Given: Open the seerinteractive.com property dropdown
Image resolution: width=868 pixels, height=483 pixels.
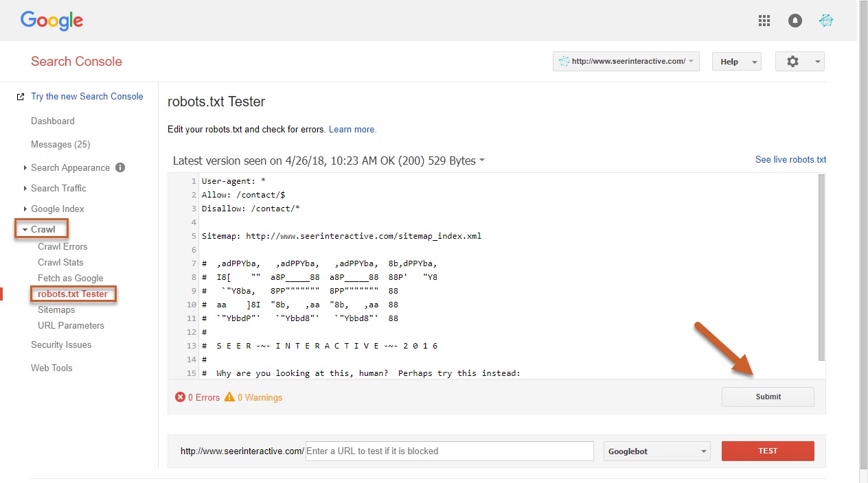Looking at the screenshot, I should click(626, 62).
